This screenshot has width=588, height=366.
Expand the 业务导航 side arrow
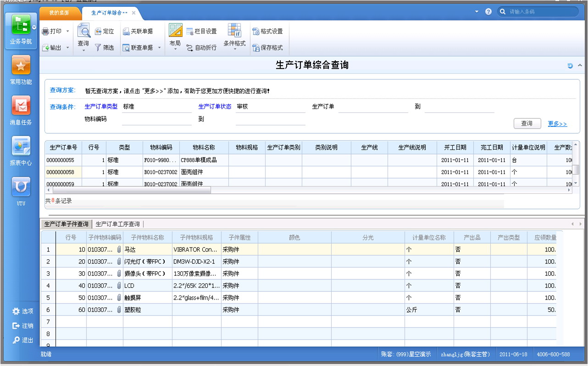pos(34,27)
